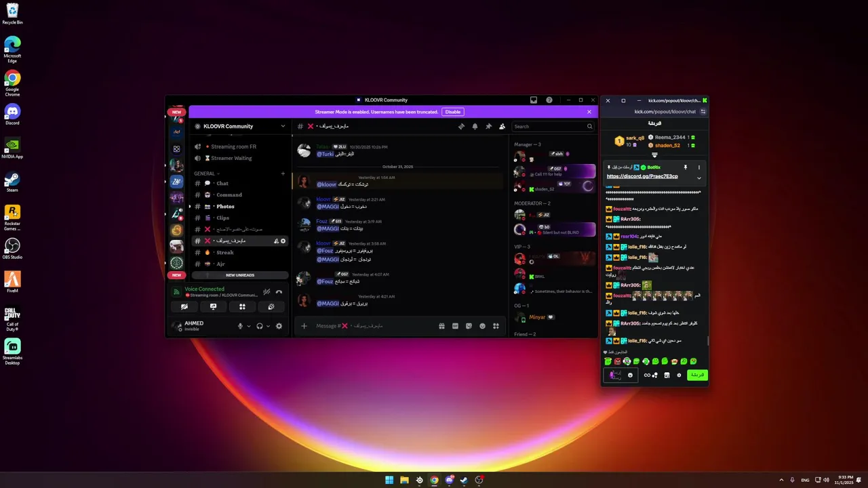Toggle the member list icon
Viewport: 868px width, 488px height.
pos(502,126)
